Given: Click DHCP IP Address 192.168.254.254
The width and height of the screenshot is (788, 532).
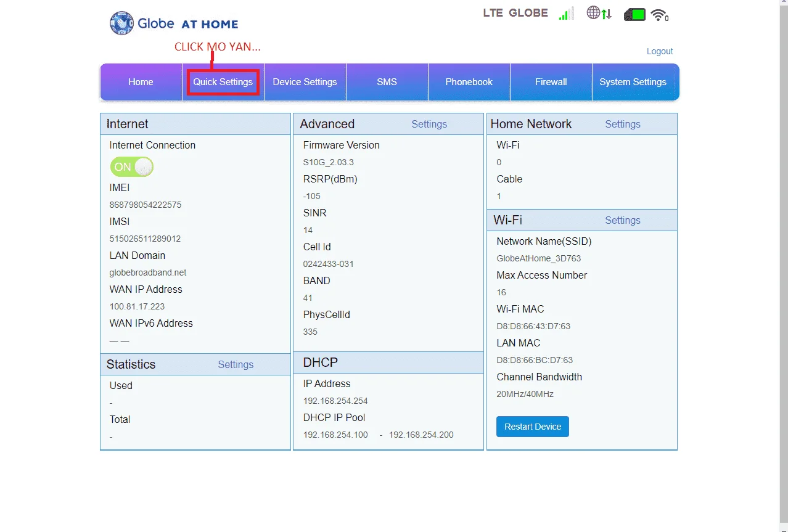Looking at the screenshot, I should coord(335,401).
